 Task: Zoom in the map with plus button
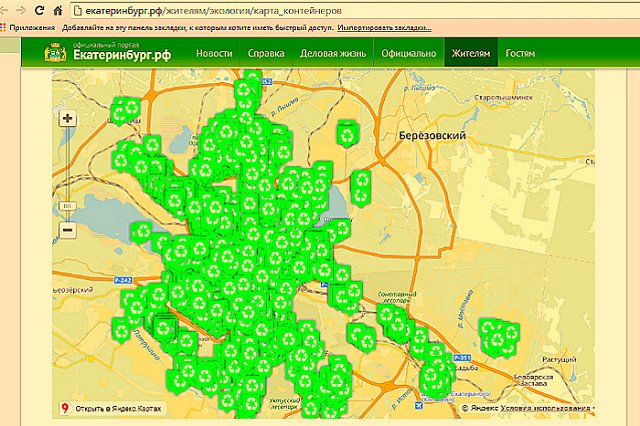tap(68, 118)
